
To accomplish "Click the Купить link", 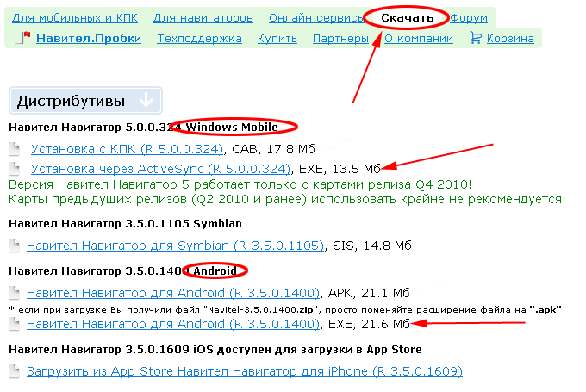I will pyautogui.click(x=277, y=38).
